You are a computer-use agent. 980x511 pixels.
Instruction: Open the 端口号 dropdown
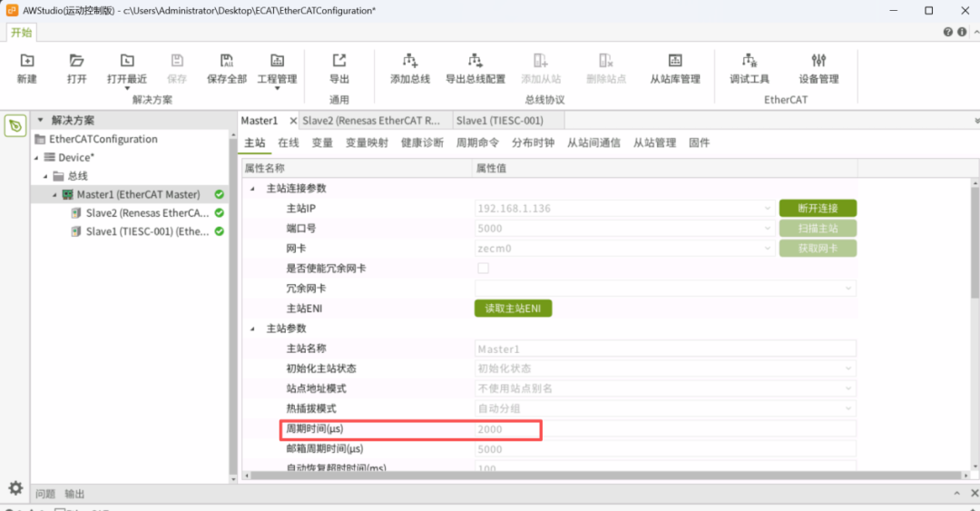pyautogui.click(x=768, y=229)
